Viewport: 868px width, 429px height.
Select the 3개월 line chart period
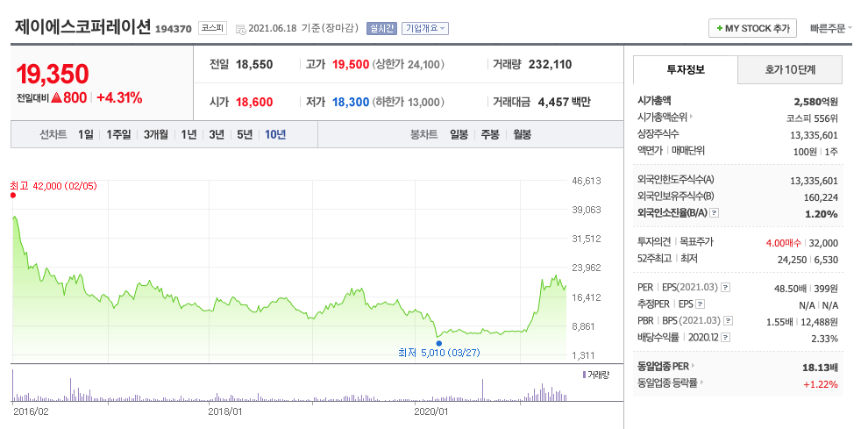pyautogui.click(x=155, y=134)
